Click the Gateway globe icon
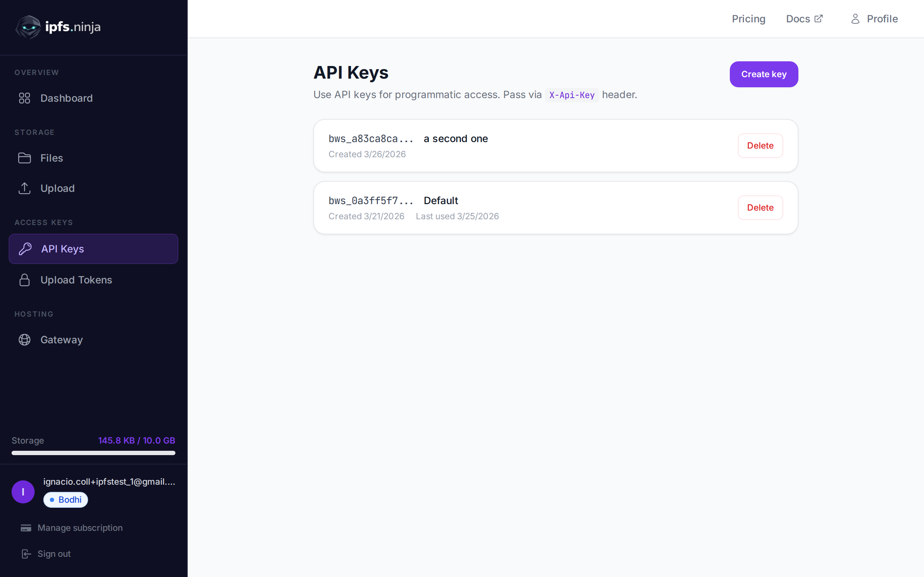The width and height of the screenshot is (924, 577). click(x=25, y=340)
